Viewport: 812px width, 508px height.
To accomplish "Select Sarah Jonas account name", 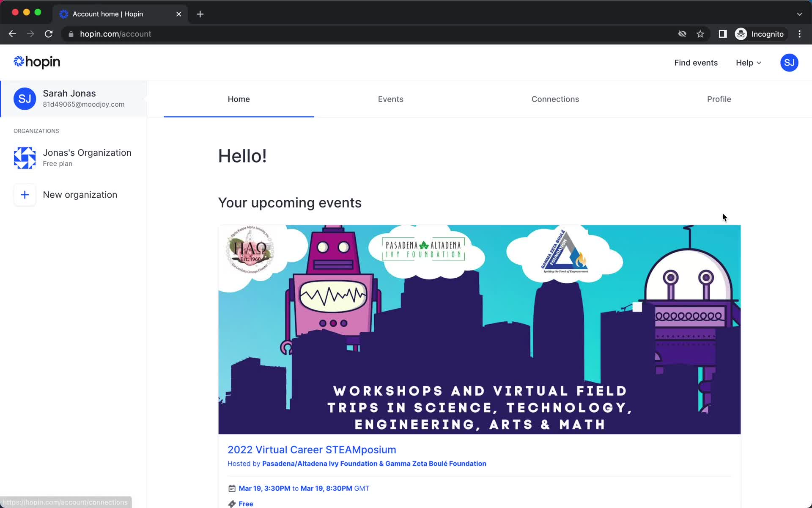I will [x=69, y=93].
